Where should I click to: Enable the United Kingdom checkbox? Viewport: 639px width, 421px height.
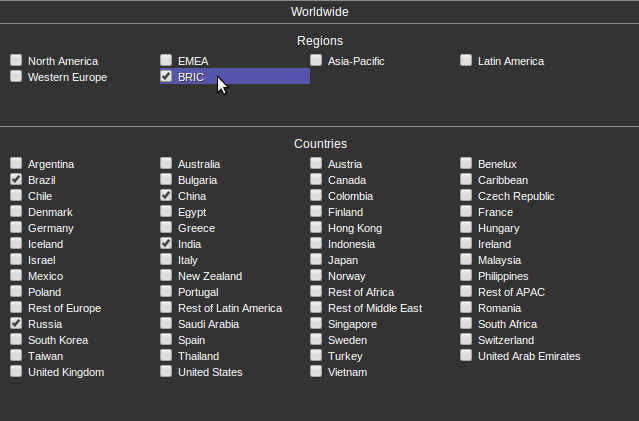[16, 371]
